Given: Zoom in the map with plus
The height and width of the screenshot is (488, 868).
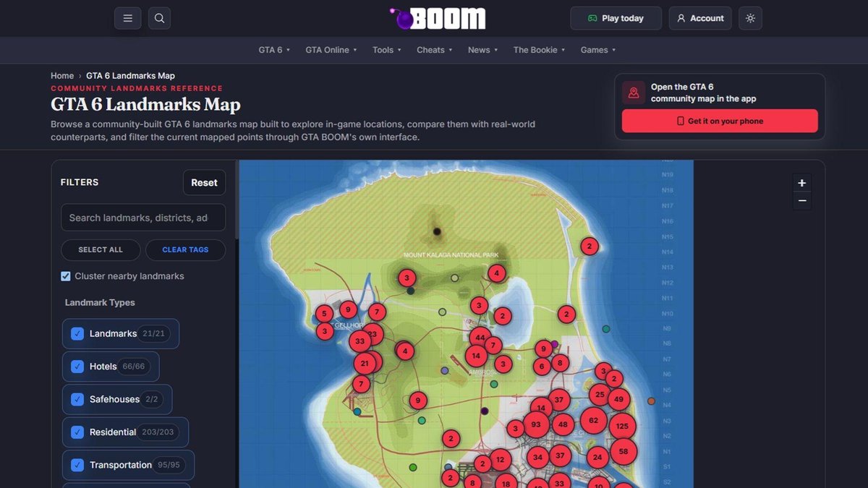Looking at the screenshot, I should (x=801, y=183).
